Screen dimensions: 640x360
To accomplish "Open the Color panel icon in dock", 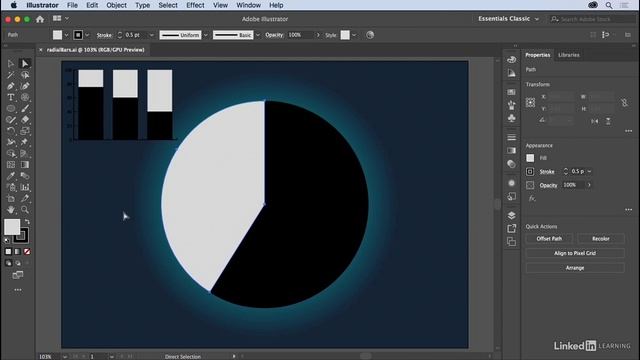I will [511, 60].
